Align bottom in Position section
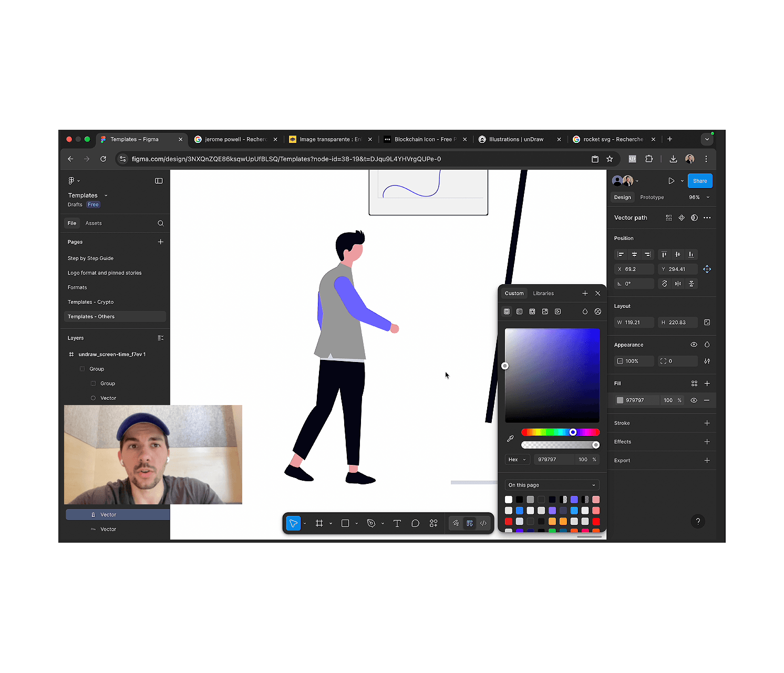Viewport: 784px width, 673px height. pos(691,254)
